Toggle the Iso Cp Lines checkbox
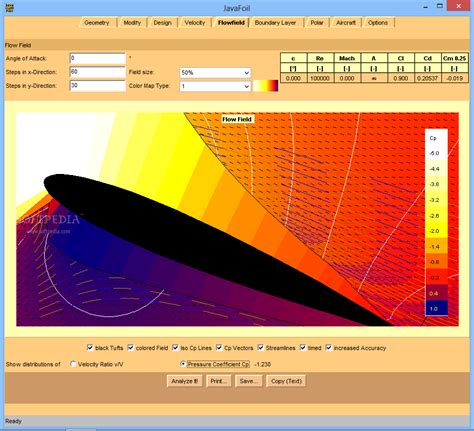Image resolution: width=474 pixels, height=431 pixels. [x=175, y=348]
